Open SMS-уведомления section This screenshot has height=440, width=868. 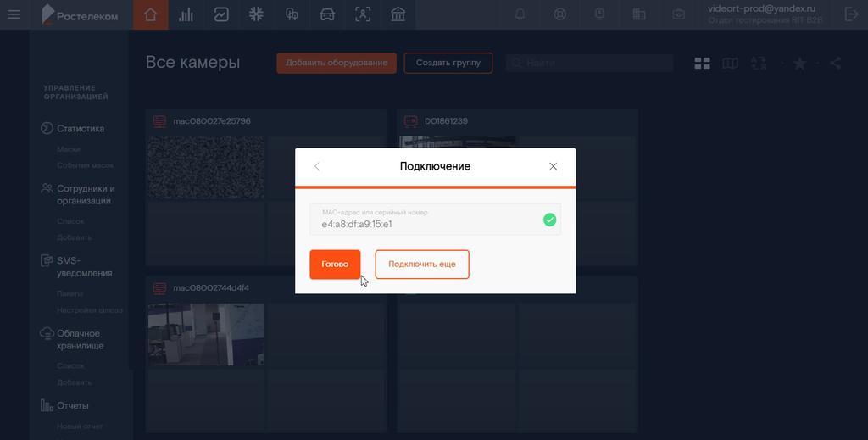(x=84, y=267)
